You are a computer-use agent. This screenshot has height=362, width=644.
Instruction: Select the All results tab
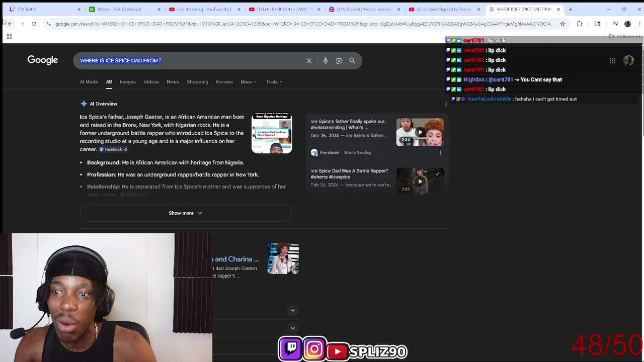pos(109,81)
